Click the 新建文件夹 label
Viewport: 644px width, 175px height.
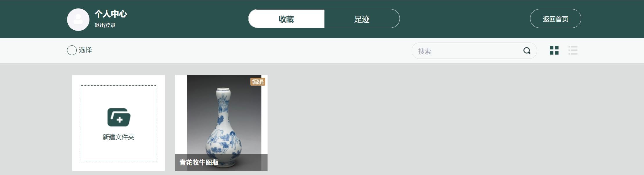119,137
